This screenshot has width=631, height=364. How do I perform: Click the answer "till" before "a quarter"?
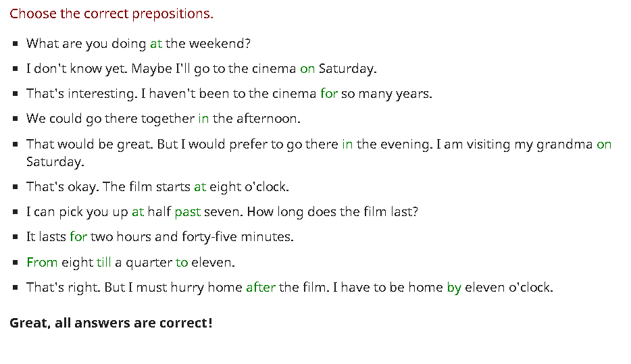[x=104, y=263]
